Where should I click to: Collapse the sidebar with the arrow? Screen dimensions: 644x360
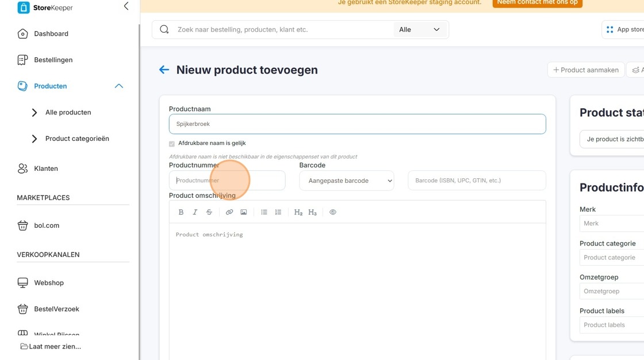point(126,6)
